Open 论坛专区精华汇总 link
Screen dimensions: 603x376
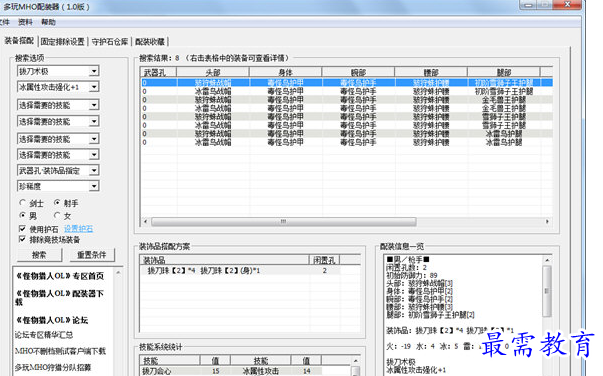pos(44,335)
